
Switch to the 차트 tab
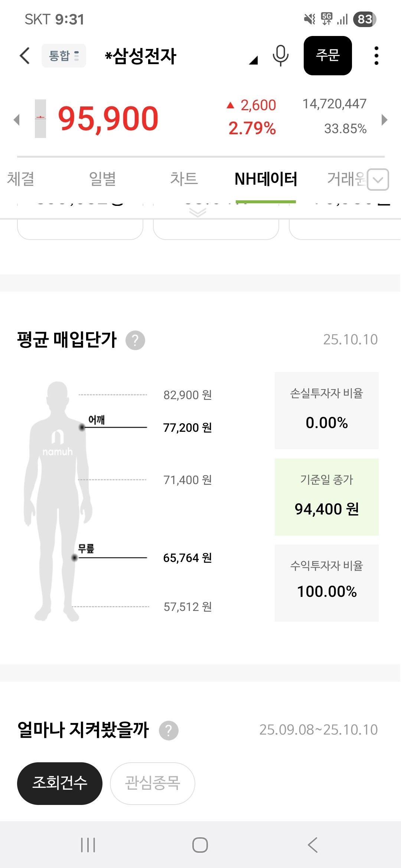tap(184, 179)
